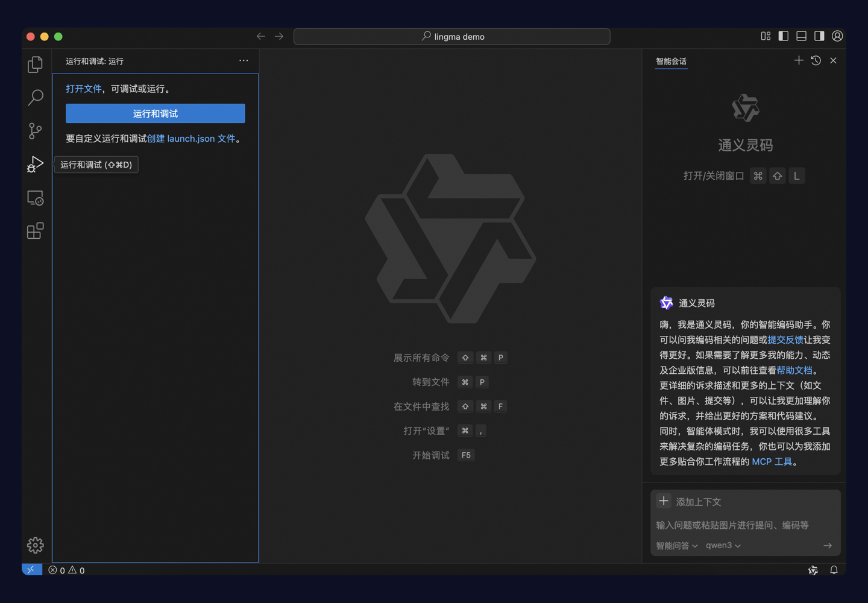Image resolution: width=868 pixels, height=603 pixels.
Task: Go forward with the navigation arrow
Action: point(279,36)
